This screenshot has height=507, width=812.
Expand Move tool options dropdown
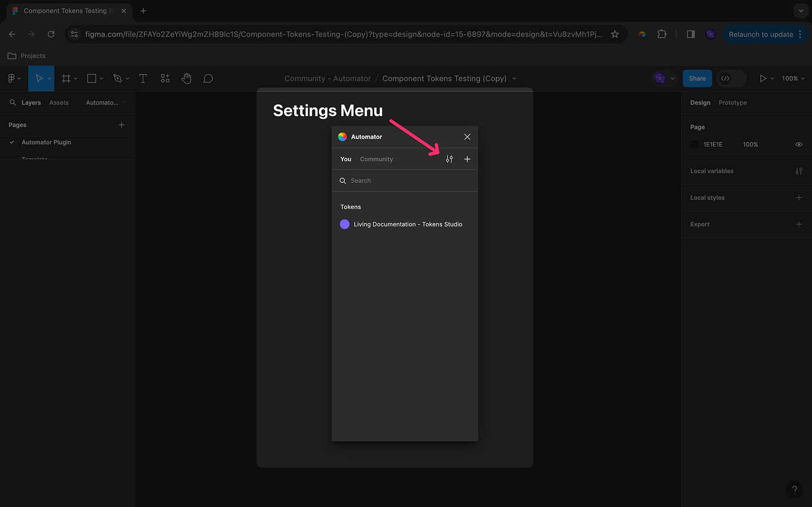pos(49,79)
